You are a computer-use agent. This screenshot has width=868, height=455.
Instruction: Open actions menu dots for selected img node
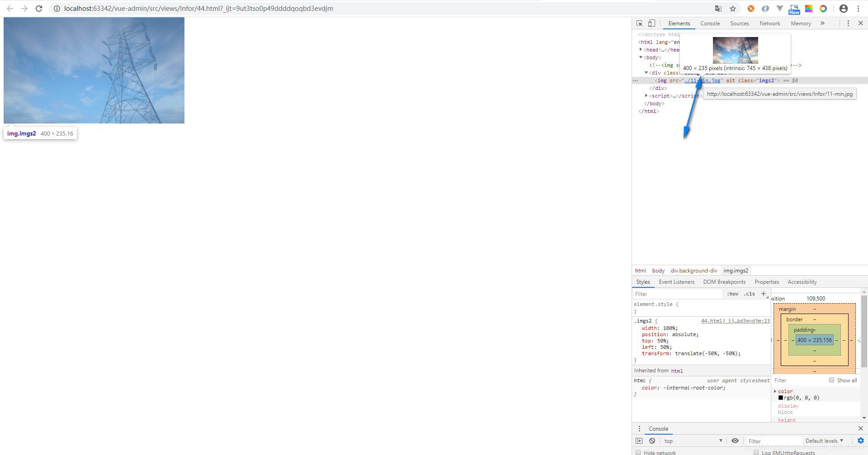[636, 80]
